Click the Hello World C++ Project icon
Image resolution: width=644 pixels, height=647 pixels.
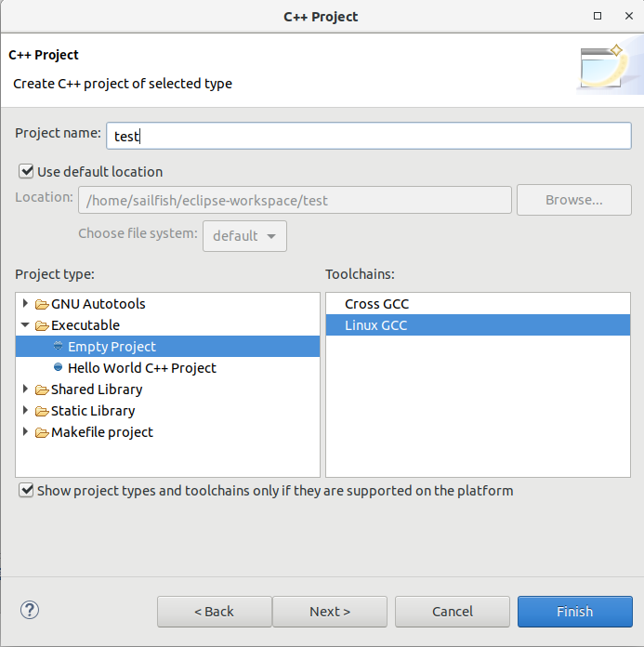[59, 368]
